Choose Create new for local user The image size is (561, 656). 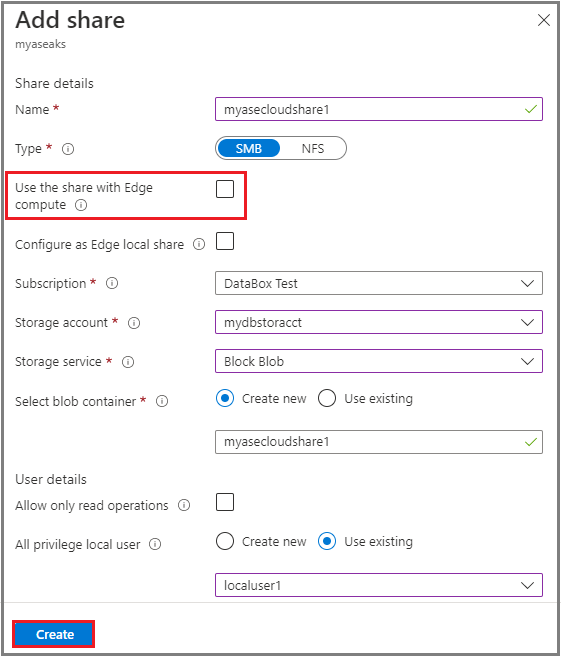[x=225, y=541]
